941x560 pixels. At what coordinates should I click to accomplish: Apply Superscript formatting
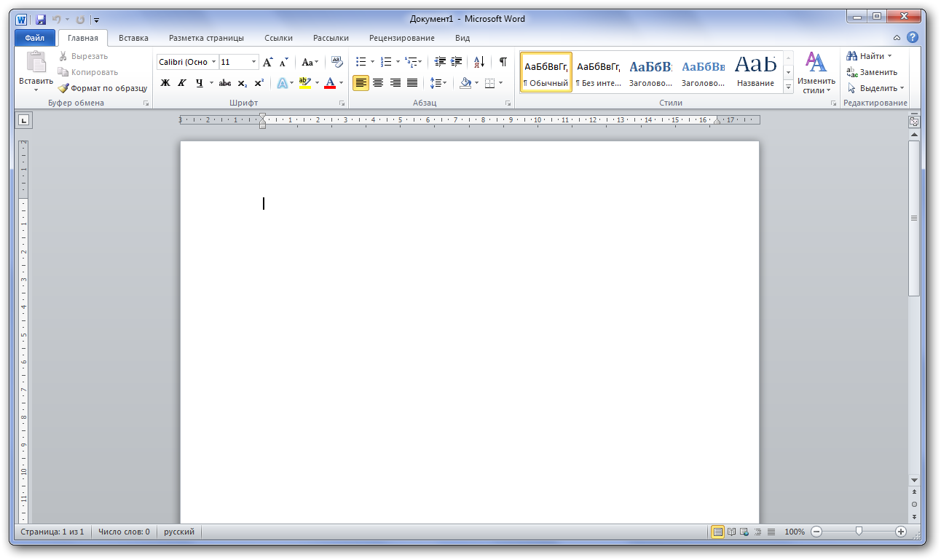coord(259,83)
